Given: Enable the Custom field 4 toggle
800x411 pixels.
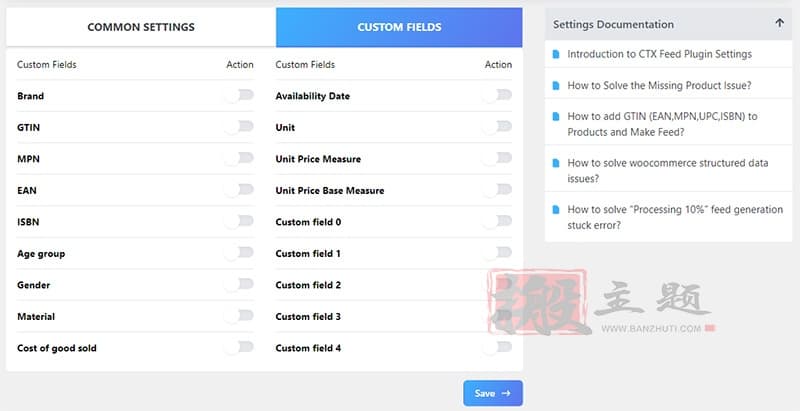Looking at the screenshot, I should (497, 348).
